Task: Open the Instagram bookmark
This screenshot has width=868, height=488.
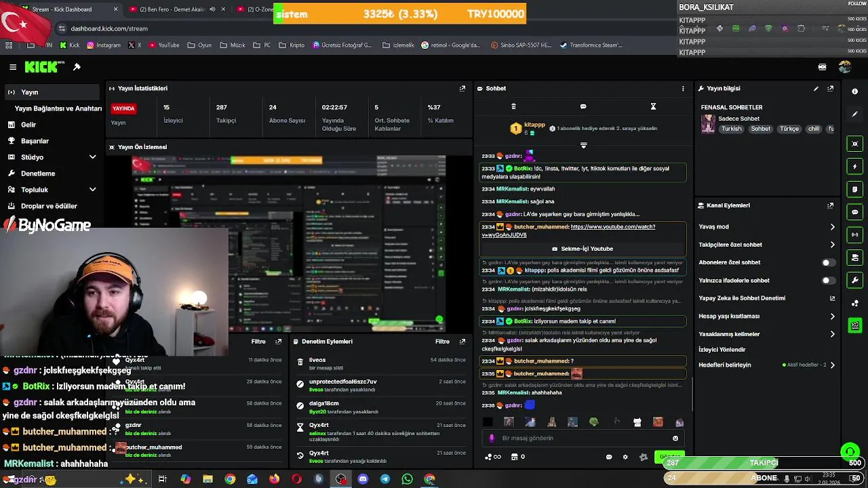Action: click(103, 45)
